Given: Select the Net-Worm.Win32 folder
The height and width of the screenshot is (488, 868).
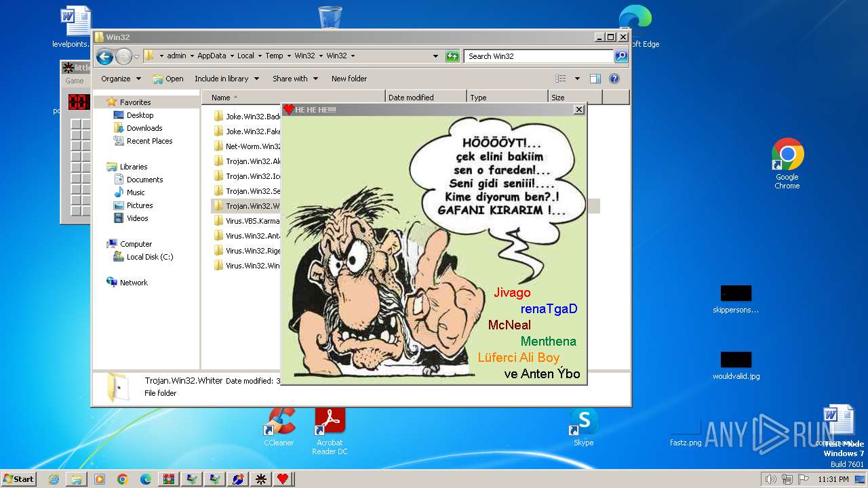Looking at the screenshot, I should (x=247, y=146).
